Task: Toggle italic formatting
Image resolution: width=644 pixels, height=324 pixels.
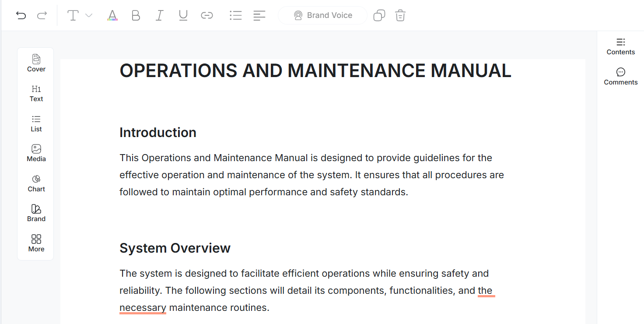Action: coord(159,15)
